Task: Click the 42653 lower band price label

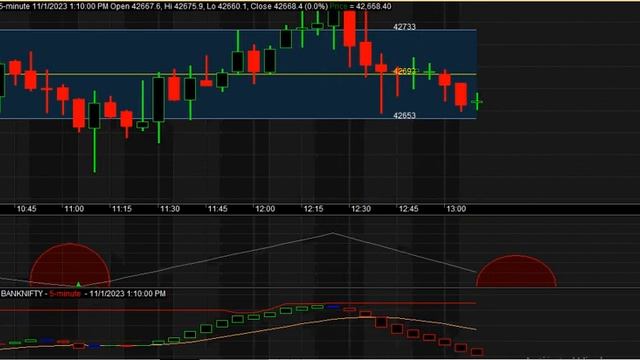Action: (x=404, y=116)
